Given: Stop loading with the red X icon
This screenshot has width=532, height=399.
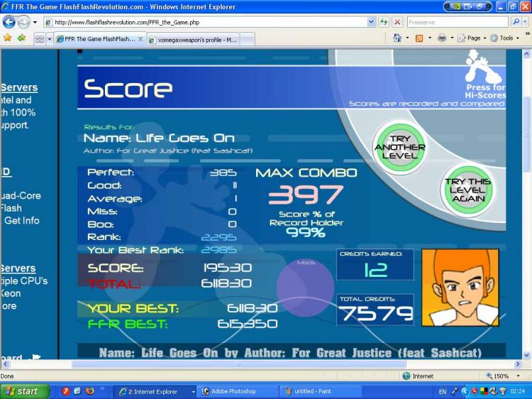Looking at the screenshot, I should 397,23.
